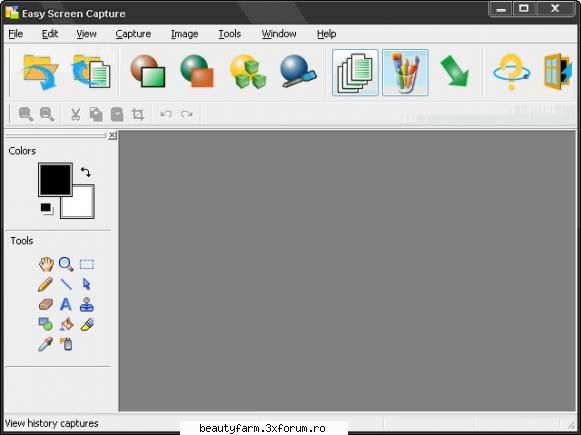Open the Capture menu
The width and height of the screenshot is (581, 435).
coord(133,34)
